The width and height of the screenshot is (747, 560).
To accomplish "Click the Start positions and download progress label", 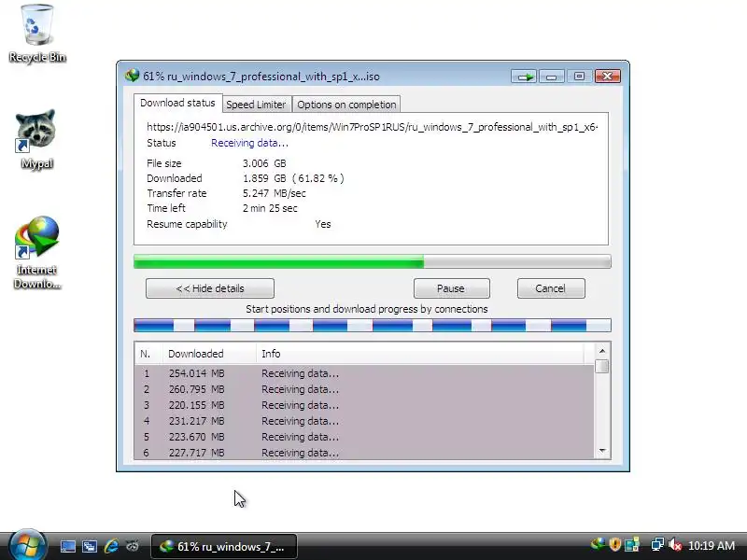I will click(367, 309).
